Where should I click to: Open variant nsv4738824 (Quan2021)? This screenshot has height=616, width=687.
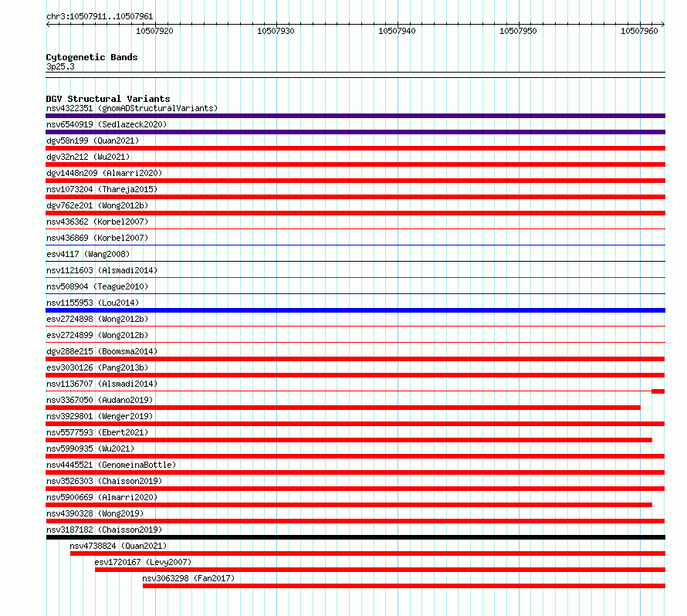click(x=118, y=546)
